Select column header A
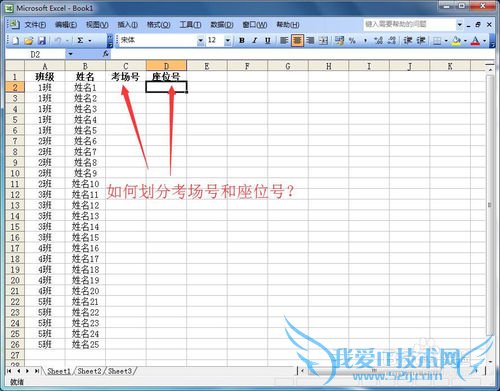Screen dimensions: 500x391 pyautogui.click(x=45, y=66)
